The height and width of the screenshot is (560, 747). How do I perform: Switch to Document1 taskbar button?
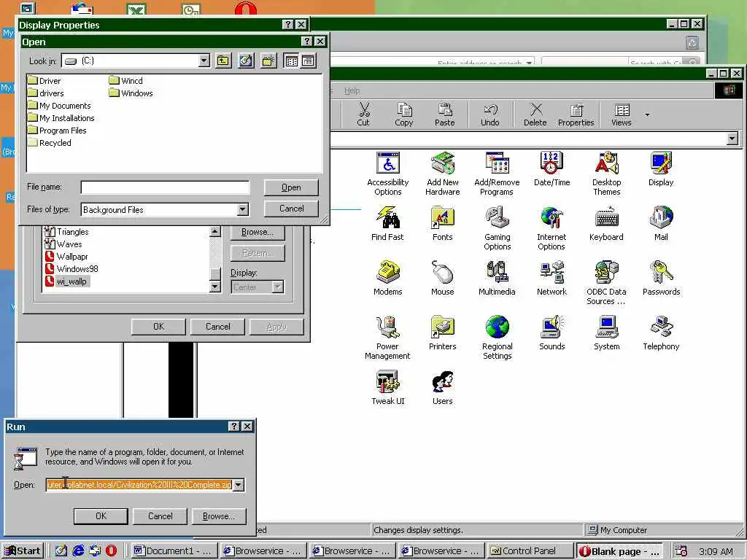pos(174,551)
